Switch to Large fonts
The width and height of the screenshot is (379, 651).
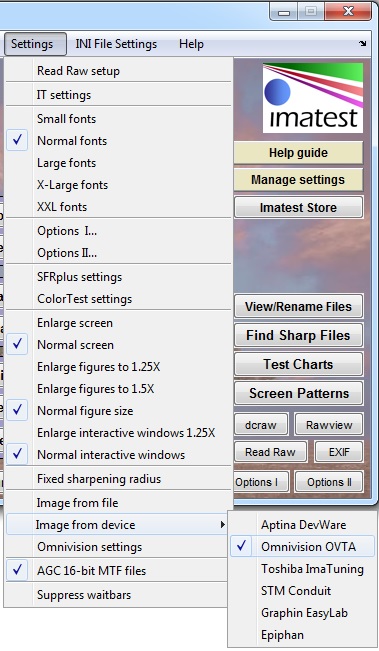click(118, 163)
